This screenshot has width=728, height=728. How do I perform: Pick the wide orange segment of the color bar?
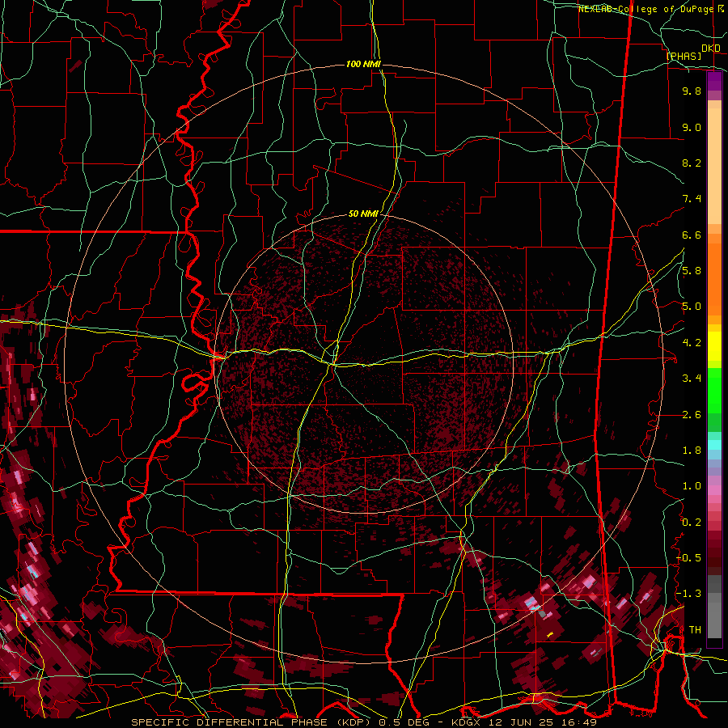(714, 279)
